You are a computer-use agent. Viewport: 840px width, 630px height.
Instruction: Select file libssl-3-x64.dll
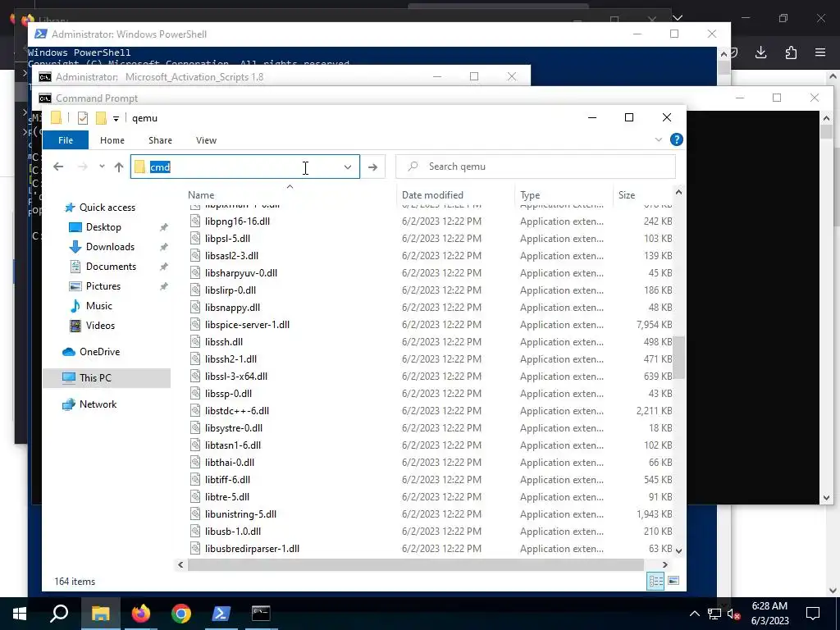click(236, 377)
